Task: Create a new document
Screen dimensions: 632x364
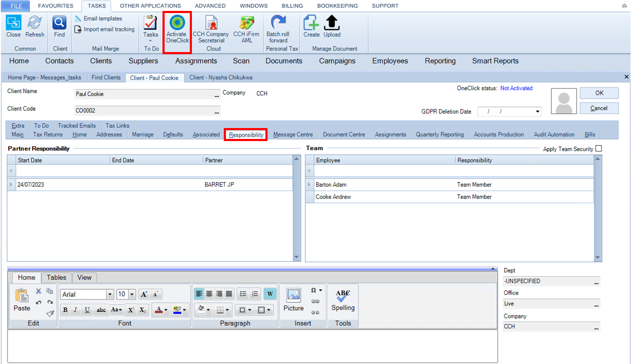Action: [312, 26]
